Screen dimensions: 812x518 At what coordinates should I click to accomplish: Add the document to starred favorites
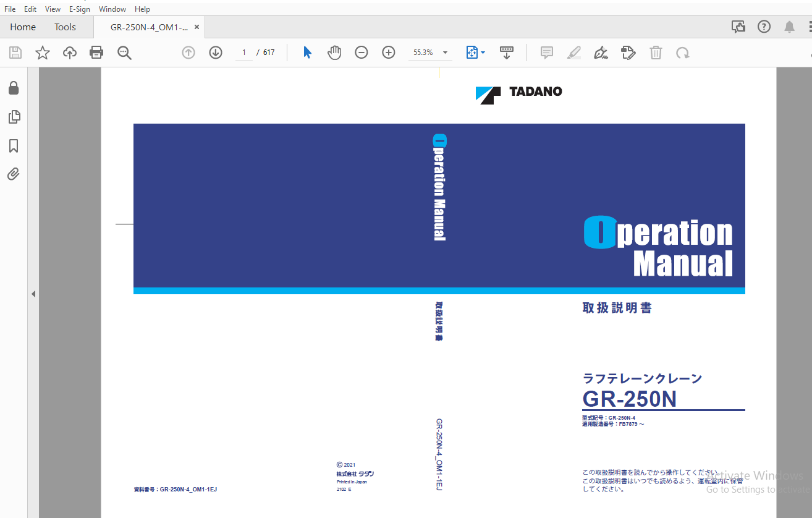[43, 53]
